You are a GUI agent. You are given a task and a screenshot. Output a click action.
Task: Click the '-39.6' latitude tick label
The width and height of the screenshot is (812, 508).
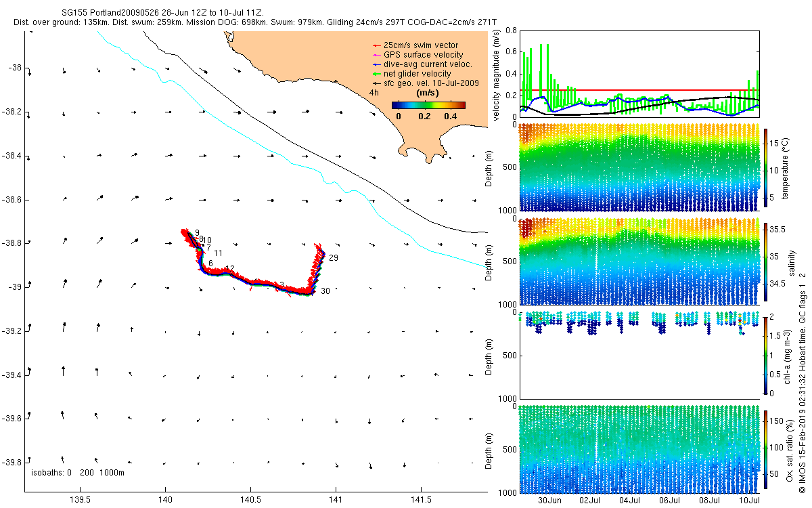(12, 419)
